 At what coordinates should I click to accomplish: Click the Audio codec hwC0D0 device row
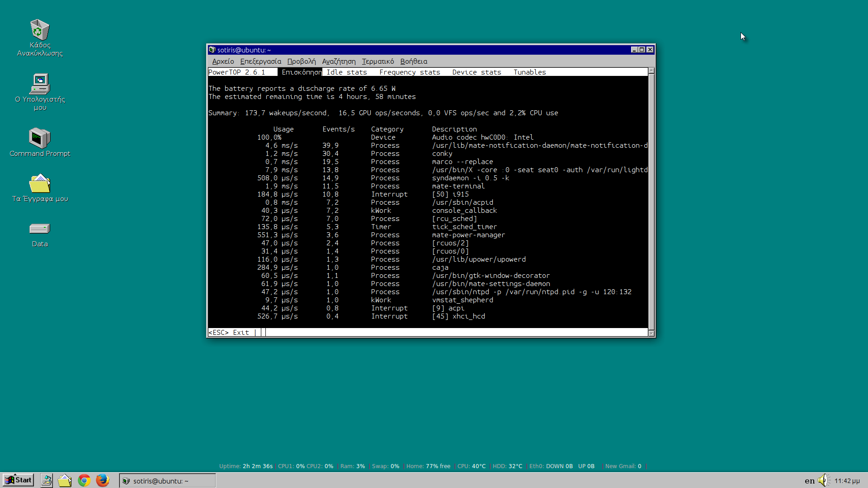(x=428, y=137)
